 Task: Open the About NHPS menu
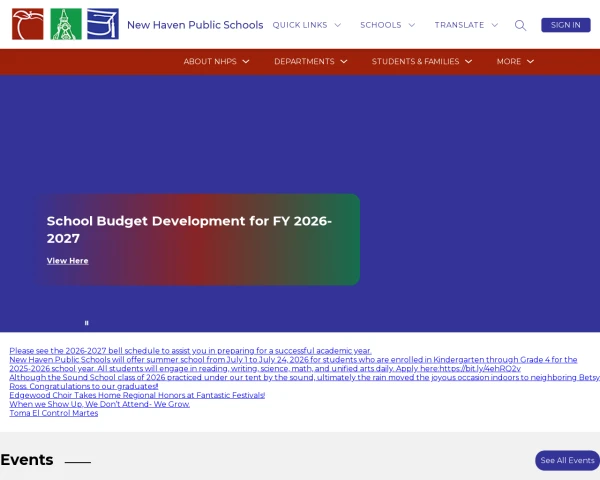point(216,61)
